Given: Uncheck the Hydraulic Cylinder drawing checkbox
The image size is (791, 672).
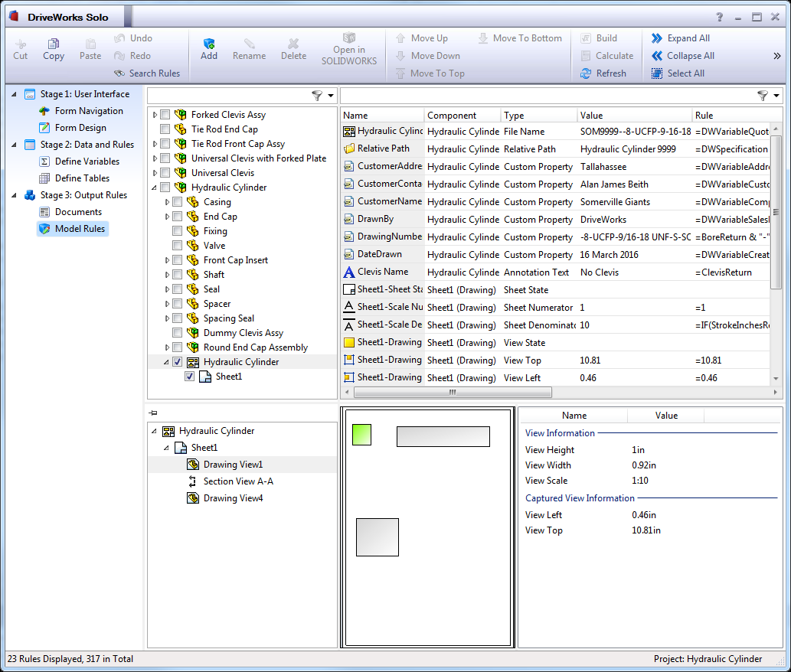Looking at the screenshot, I should coord(177,362).
